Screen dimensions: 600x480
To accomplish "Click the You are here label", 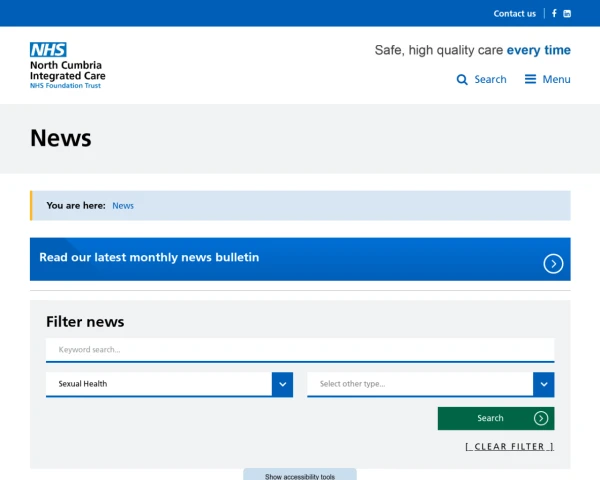I will [76, 206].
